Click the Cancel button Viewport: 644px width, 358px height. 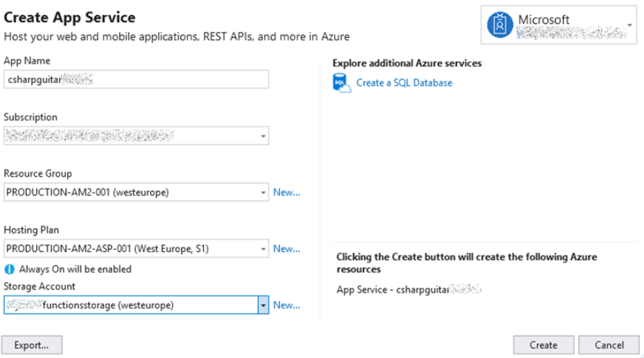pyautogui.click(x=609, y=345)
